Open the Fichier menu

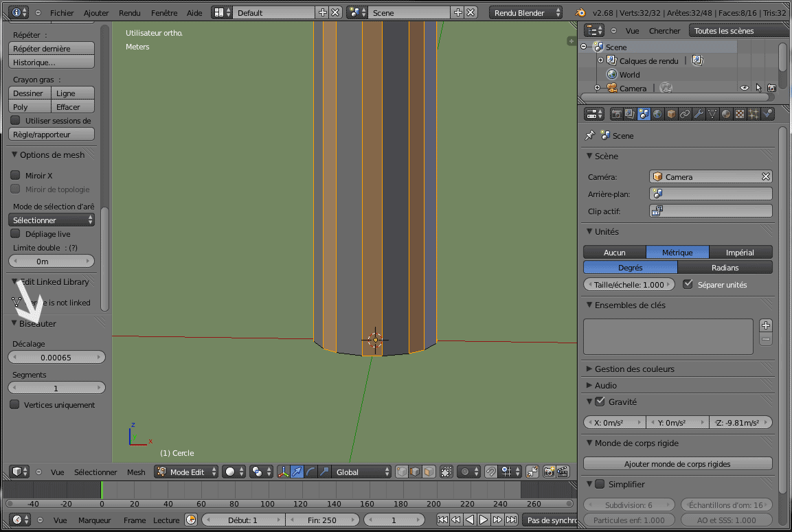point(62,12)
